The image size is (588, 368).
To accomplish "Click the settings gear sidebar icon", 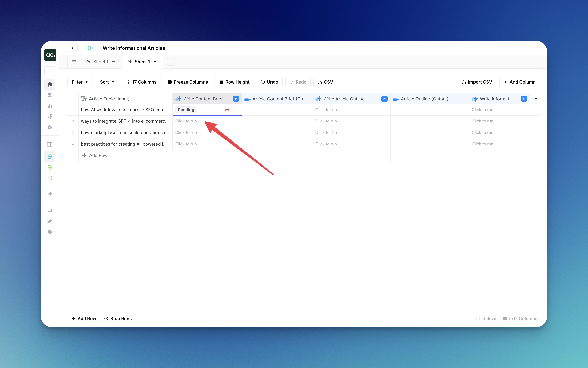I will click(x=50, y=127).
